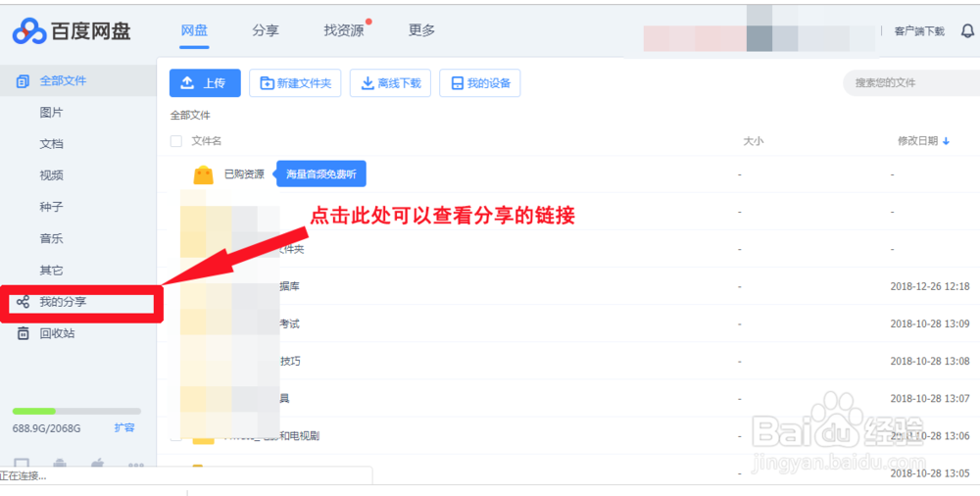Screen dimensions: 980x496
Task: Show 音乐 category files
Action: tap(51, 239)
